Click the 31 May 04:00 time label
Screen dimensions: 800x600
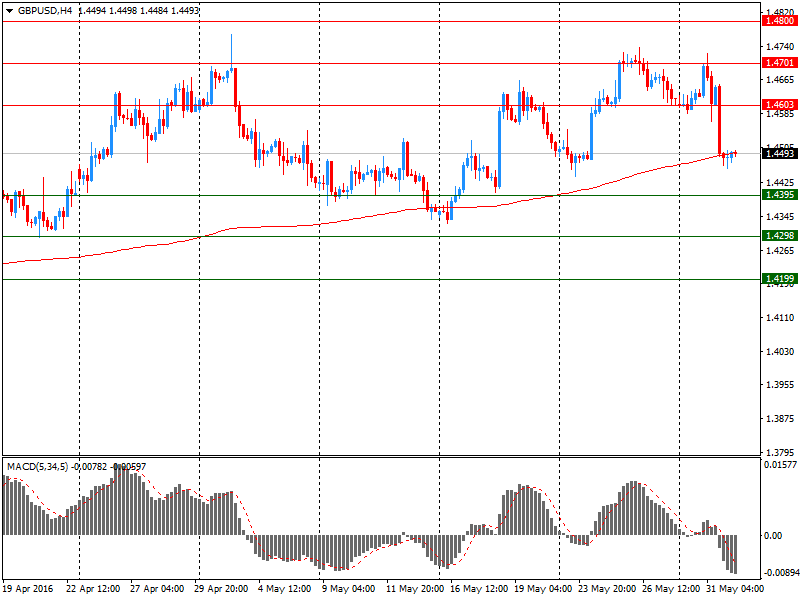point(735,589)
